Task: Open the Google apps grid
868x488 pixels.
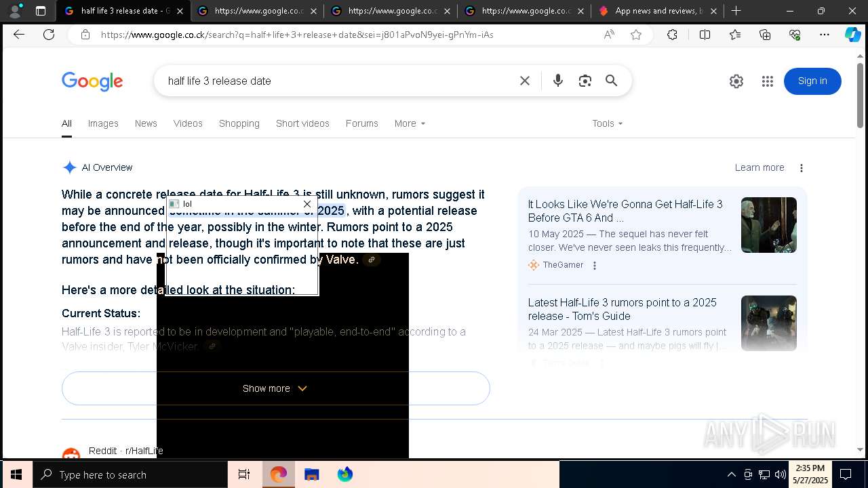Action: tap(768, 81)
